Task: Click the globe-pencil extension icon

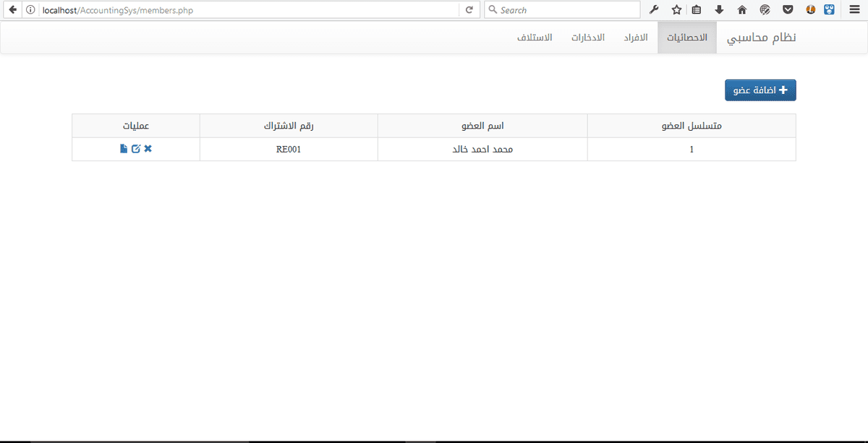Action: [765, 10]
